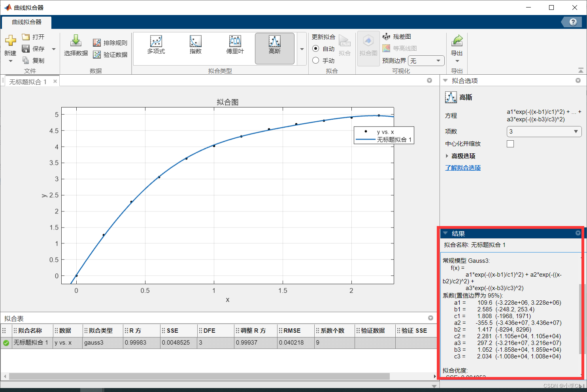Viewport: 587px width, 392px height.
Task: Collapse the toolstrip ribbon arrow
Action: tap(581, 70)
